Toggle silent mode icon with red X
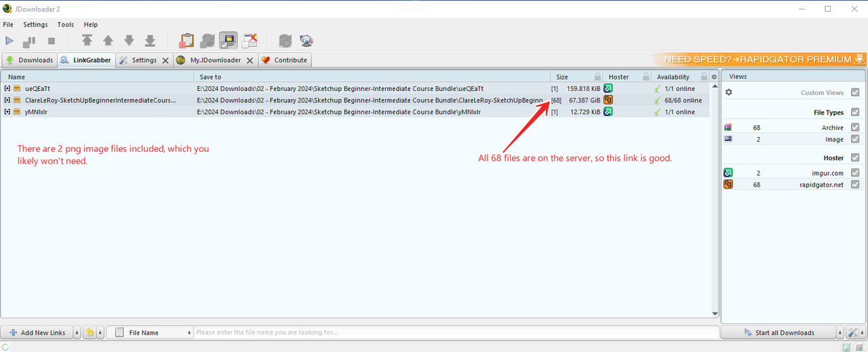Viewport: 868px width, 352px height. coord(250,41)
